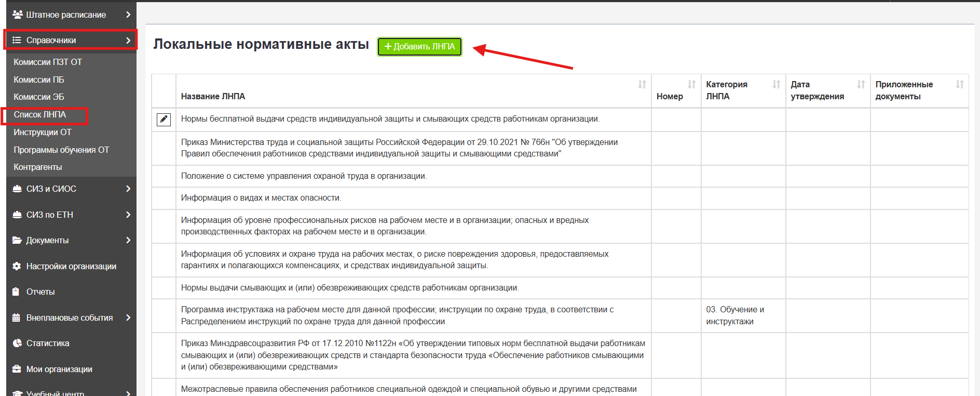This screenshot has height=396, width=980.
Task: Click the Справочники list icon
Action: [17, 40]
